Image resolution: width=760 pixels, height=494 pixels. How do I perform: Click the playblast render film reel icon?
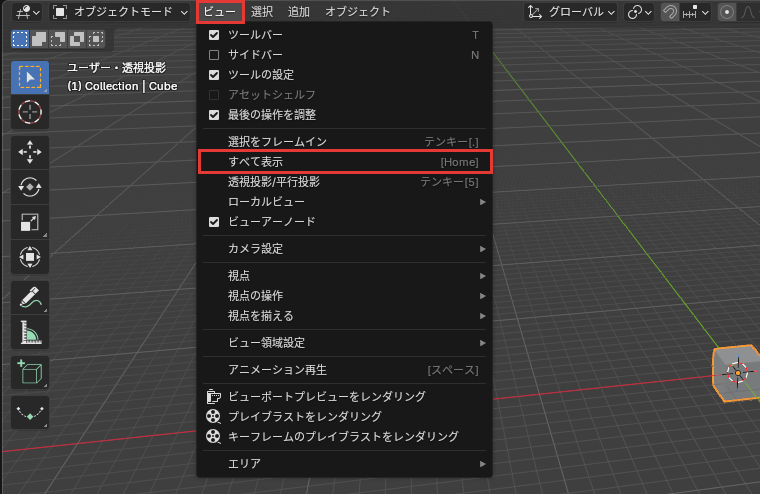[213, 416]
